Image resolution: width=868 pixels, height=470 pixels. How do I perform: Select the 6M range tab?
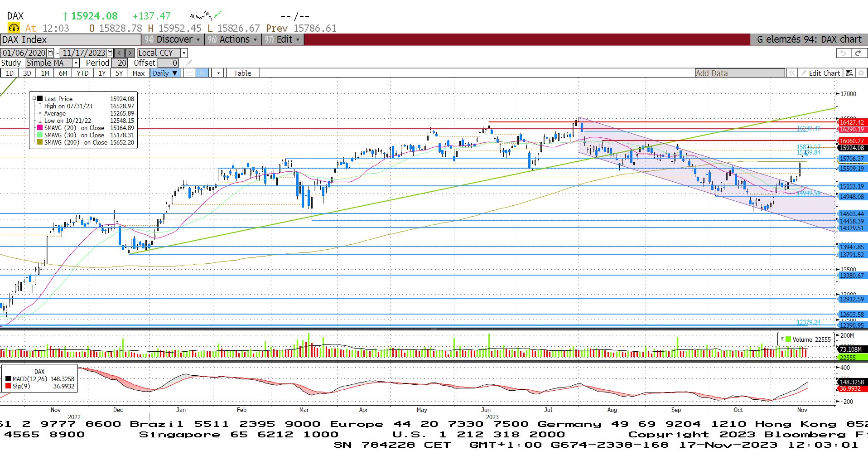63,73
